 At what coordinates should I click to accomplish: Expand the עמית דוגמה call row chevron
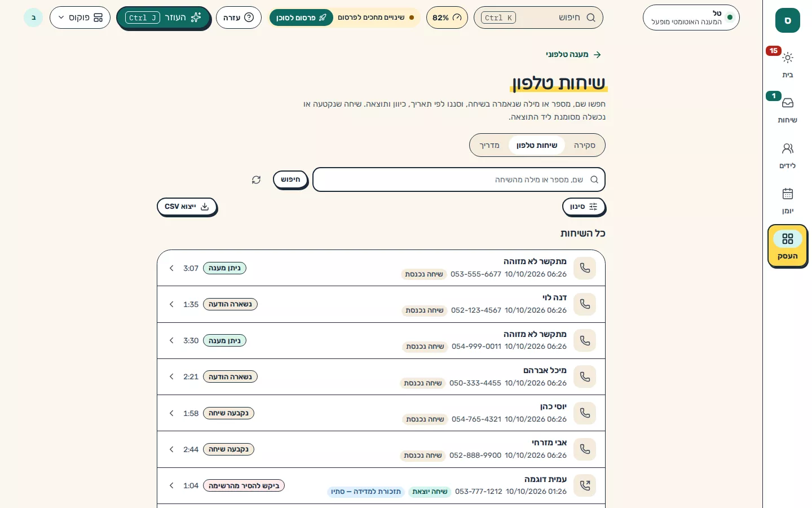(x=171, y=485)
